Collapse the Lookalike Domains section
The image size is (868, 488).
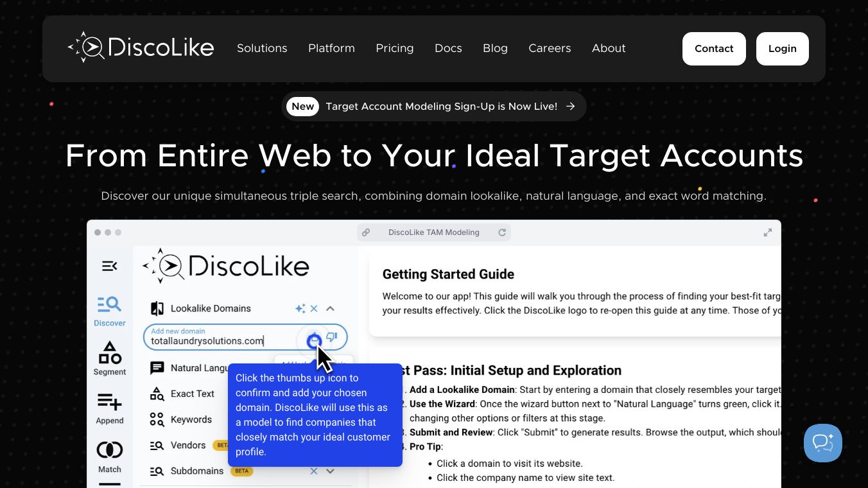point(330,309)
